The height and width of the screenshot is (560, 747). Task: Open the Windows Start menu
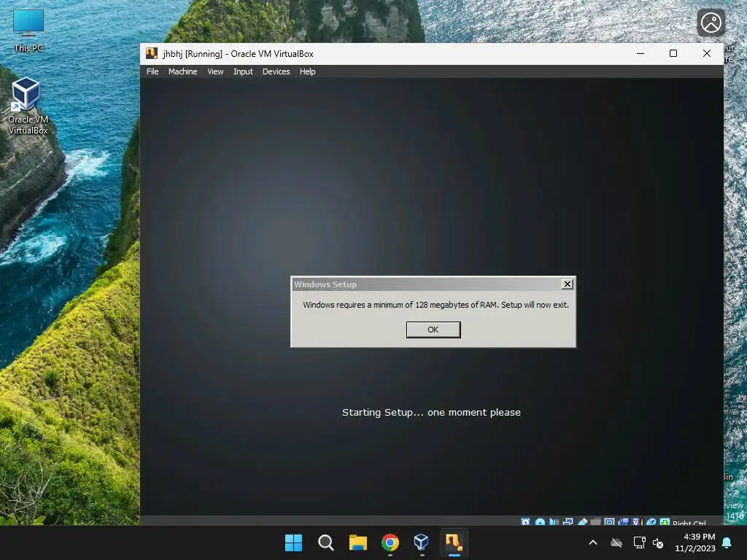[x=293, y=542]
